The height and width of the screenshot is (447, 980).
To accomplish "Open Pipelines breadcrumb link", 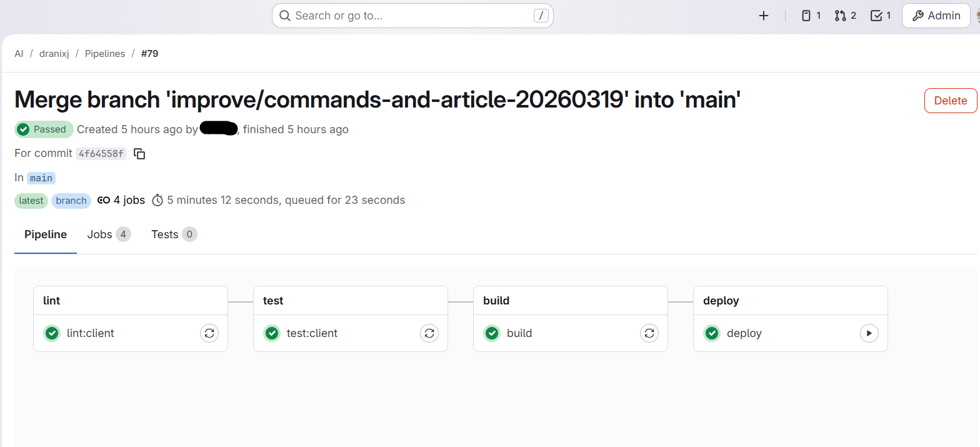I will pos(105,54).
